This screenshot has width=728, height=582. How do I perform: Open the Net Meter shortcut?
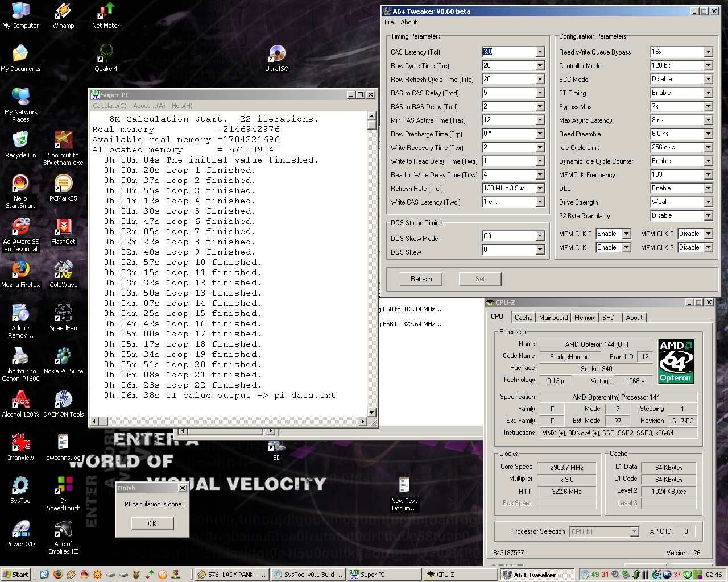pyautogui.click(x=106, y=15)
